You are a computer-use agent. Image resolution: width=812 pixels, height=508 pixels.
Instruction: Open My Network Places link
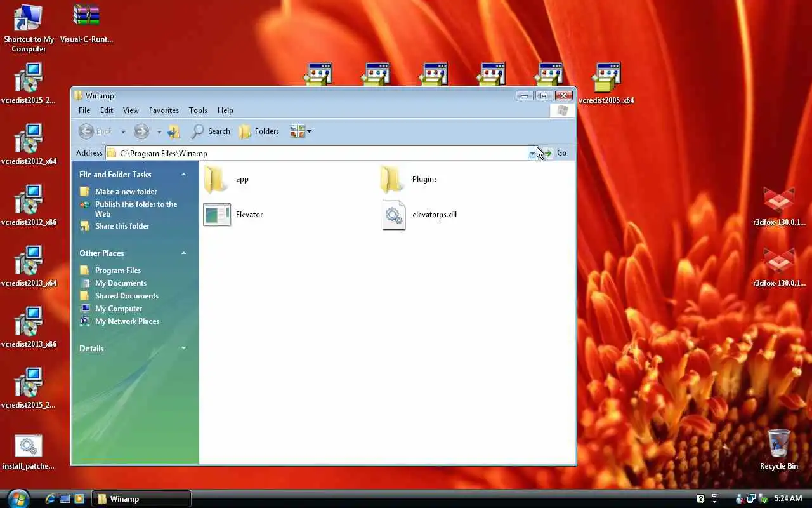[x=127, y=321]
